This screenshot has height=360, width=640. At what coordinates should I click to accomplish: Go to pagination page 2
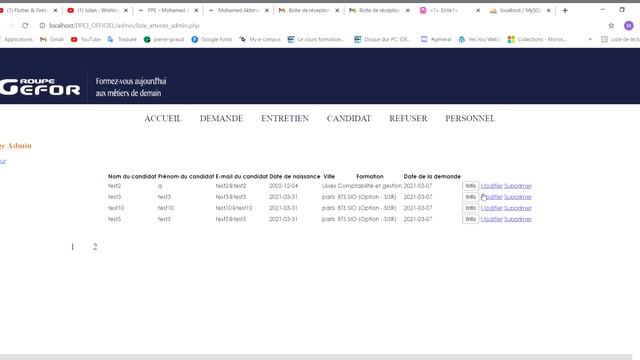pyautogui.click(x=95, y=247)
